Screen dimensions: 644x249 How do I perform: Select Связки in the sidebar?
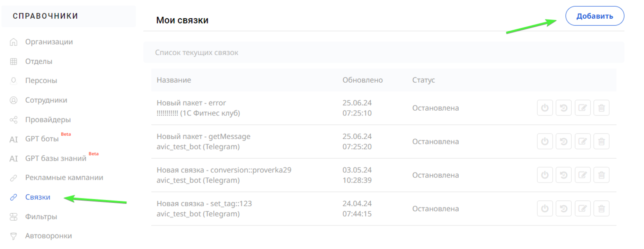pyautogui.click(x=38, y=197)
